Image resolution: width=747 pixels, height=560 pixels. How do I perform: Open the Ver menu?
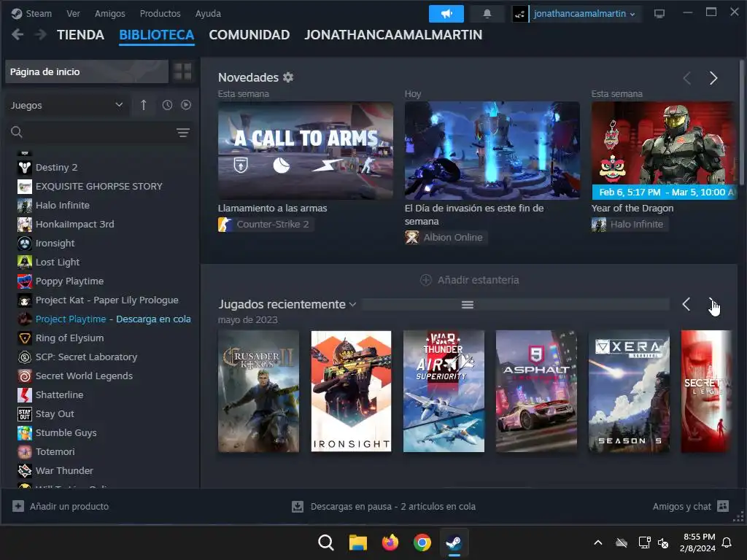[x=73, y=13]
